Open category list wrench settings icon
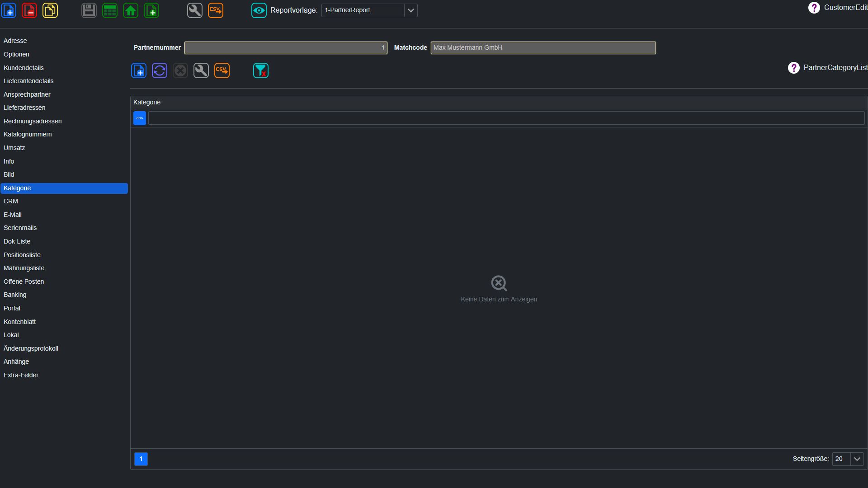The image size is (868, 488). (201, 70)
